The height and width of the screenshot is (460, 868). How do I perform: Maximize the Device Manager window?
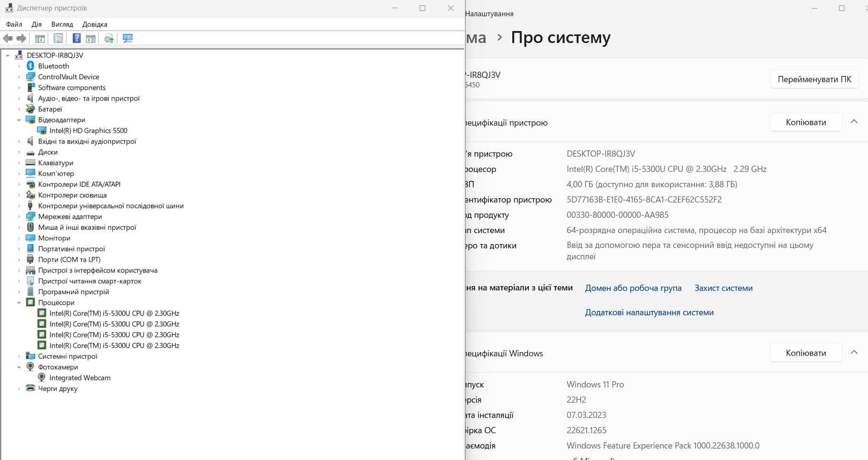click(423, 8)
